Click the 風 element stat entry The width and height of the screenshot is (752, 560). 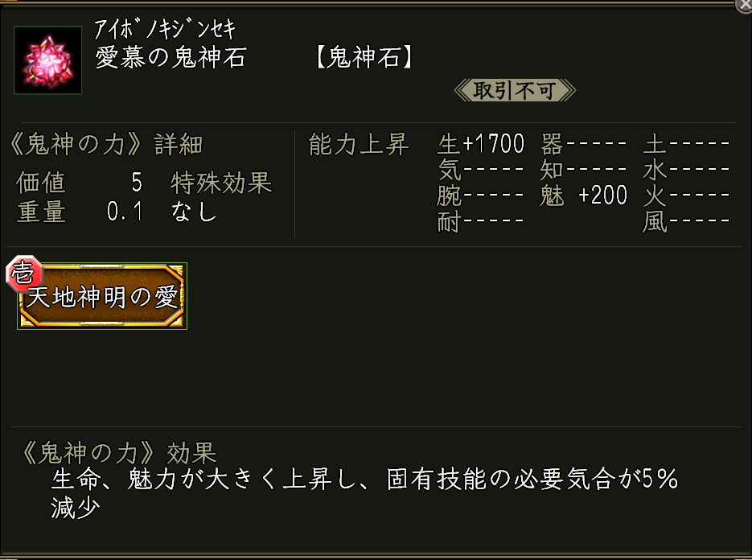pyautogui.click(x=686, y=221)
